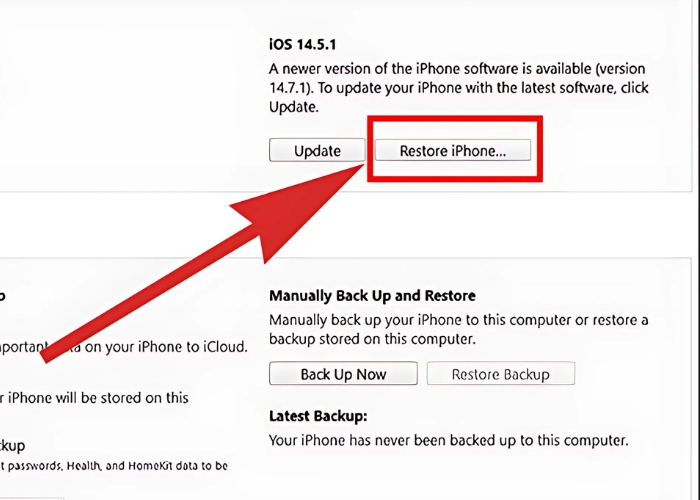This screenshot has width=700, height=500.
Task: Select the Manually Back Up and Restore heading
Action: coord(372,296)
